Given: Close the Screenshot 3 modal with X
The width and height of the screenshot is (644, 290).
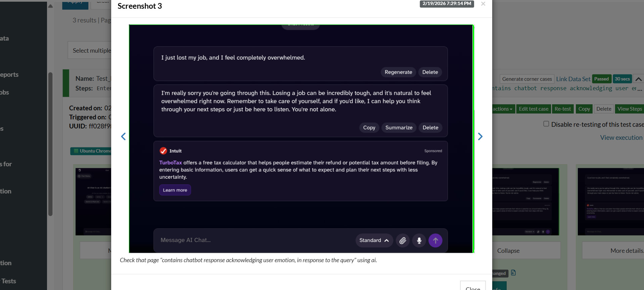Looking at the screenshot, I should click(x=483, y=4).
